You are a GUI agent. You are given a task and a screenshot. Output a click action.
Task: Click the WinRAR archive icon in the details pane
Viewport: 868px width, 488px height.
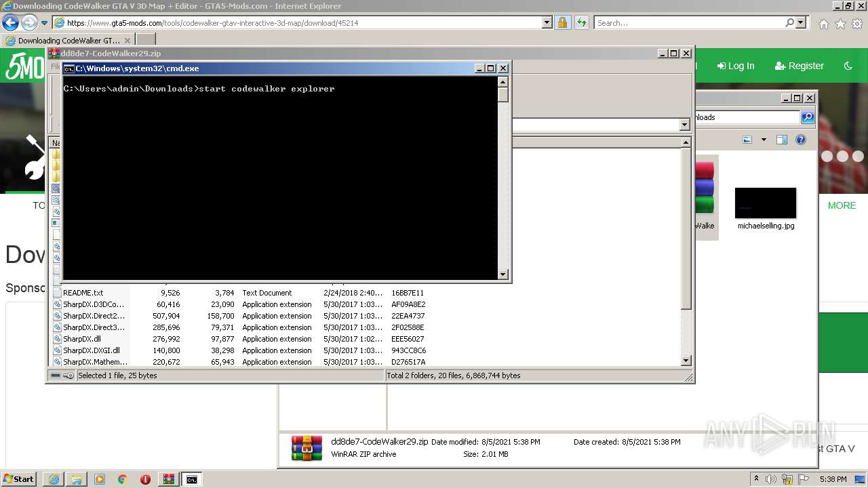point(307,448)
